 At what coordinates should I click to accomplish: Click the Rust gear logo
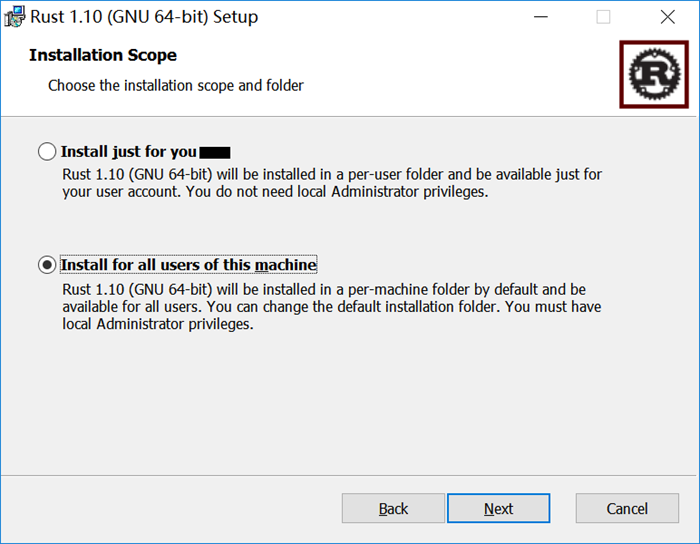[653, 73]
